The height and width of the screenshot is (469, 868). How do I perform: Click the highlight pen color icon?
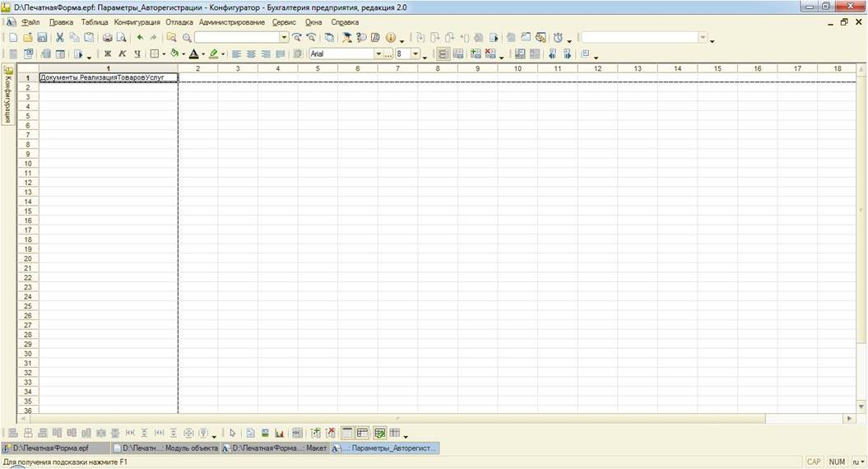214,53
